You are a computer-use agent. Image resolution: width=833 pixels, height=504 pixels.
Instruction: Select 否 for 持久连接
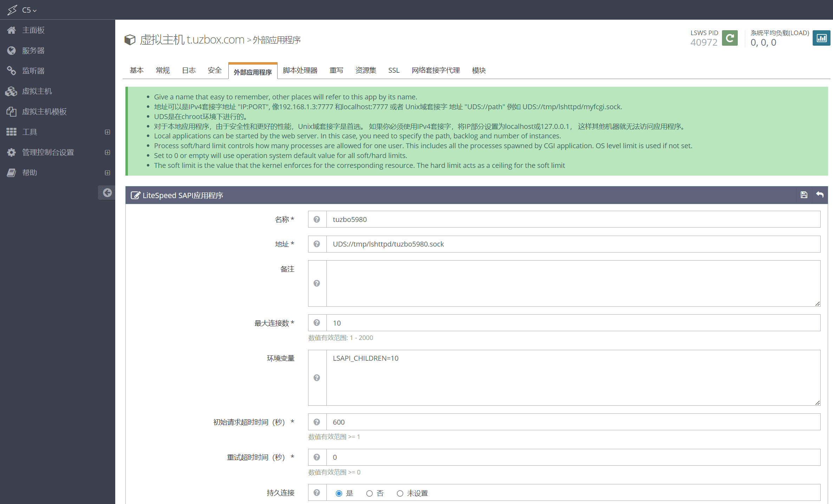pos(369,493)
